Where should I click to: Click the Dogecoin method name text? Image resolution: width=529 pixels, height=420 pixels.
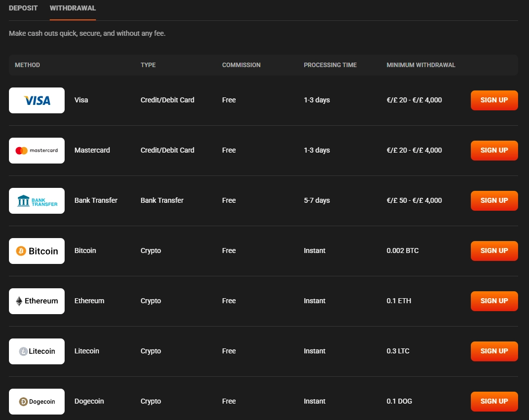pyautogui.click(x=89, y=402)
